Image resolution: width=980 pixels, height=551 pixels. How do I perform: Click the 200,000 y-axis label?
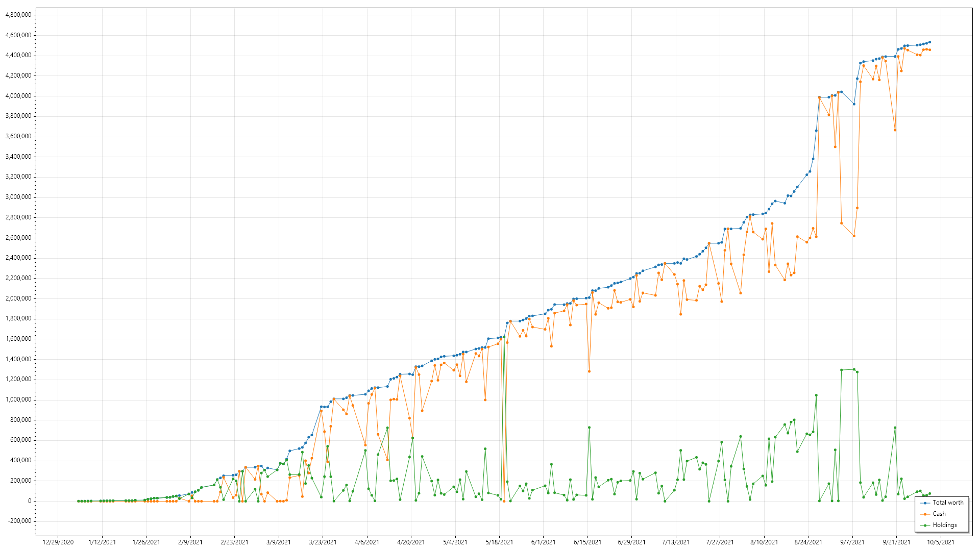tap(20, 481)
